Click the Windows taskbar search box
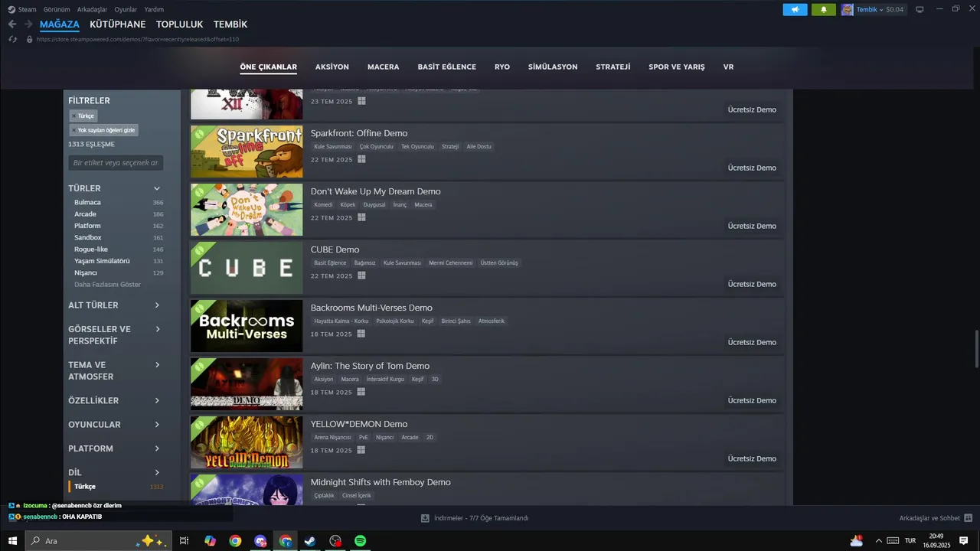 pos(100,541)
